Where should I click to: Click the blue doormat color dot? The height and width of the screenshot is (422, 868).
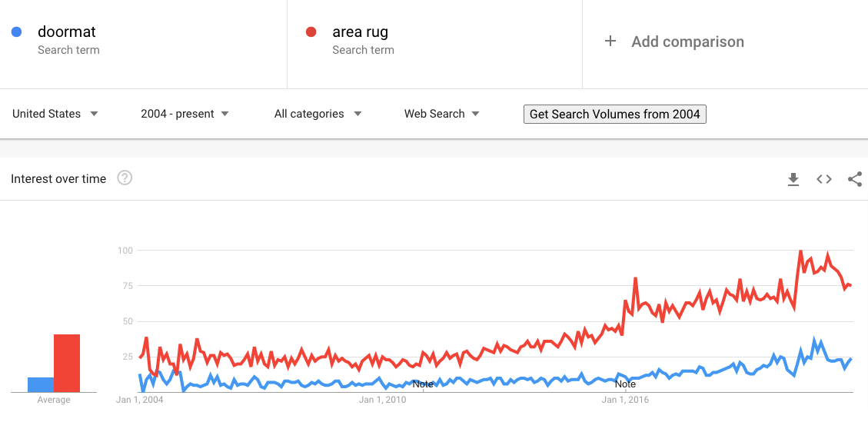point(16,32)
